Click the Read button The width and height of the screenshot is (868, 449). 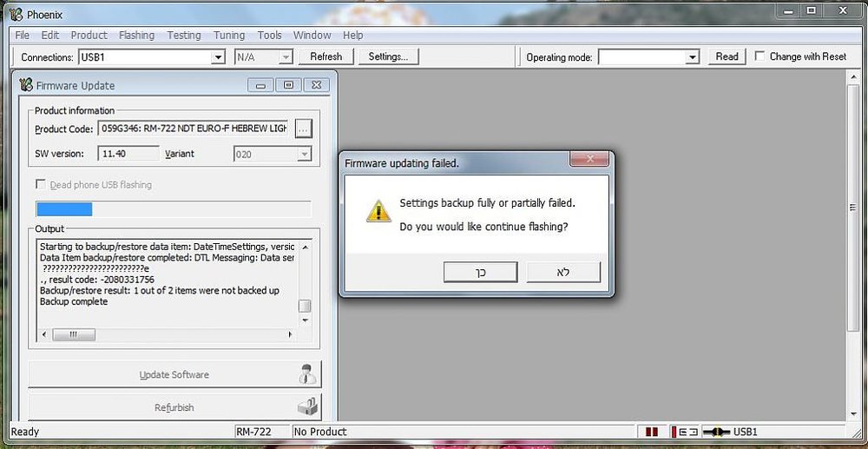pyautogui.click(x=727, y=56)
